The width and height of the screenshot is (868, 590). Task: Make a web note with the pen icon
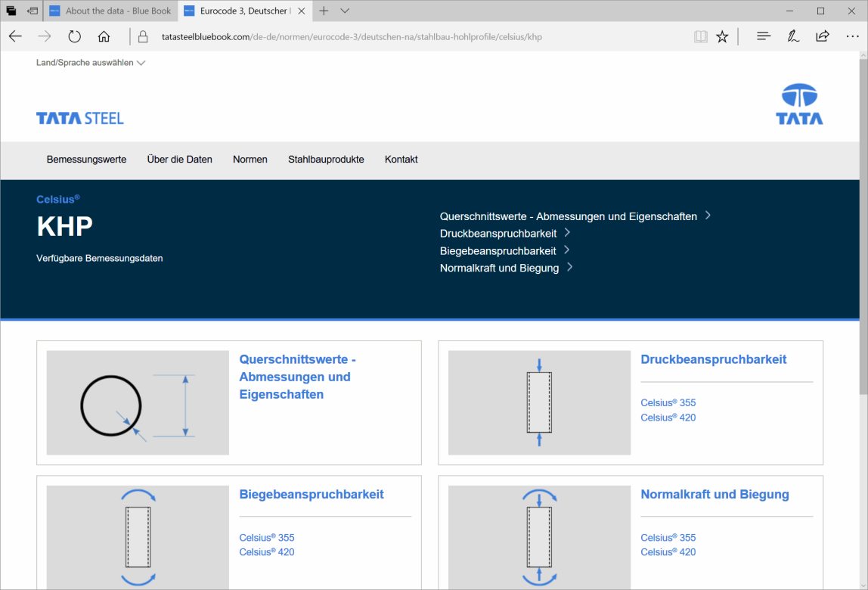tap(792, 36)
